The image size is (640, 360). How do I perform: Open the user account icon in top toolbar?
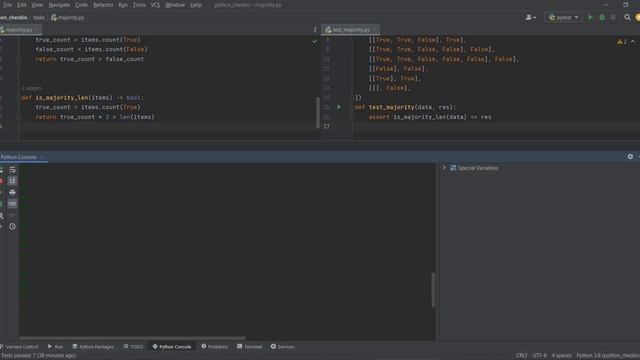[x=531, y=18]
